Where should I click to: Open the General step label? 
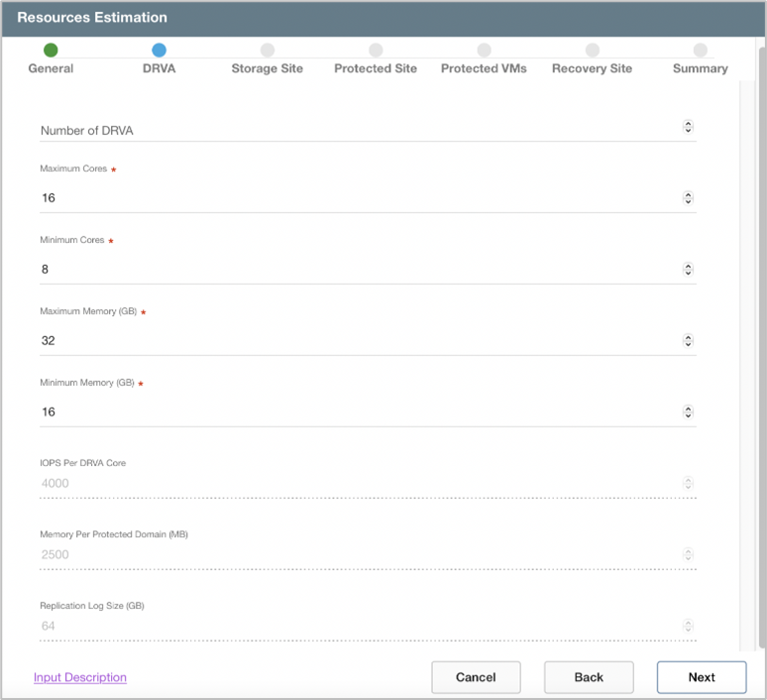[51, 68]
